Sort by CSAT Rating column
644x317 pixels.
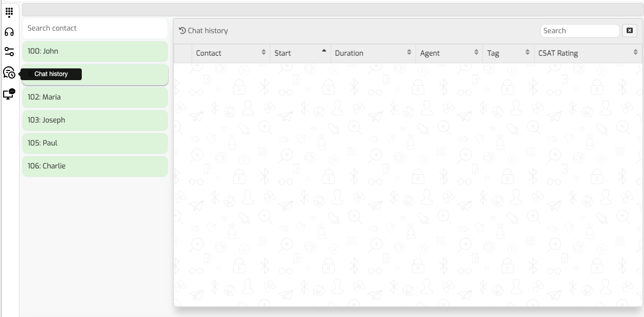point(588,53)
